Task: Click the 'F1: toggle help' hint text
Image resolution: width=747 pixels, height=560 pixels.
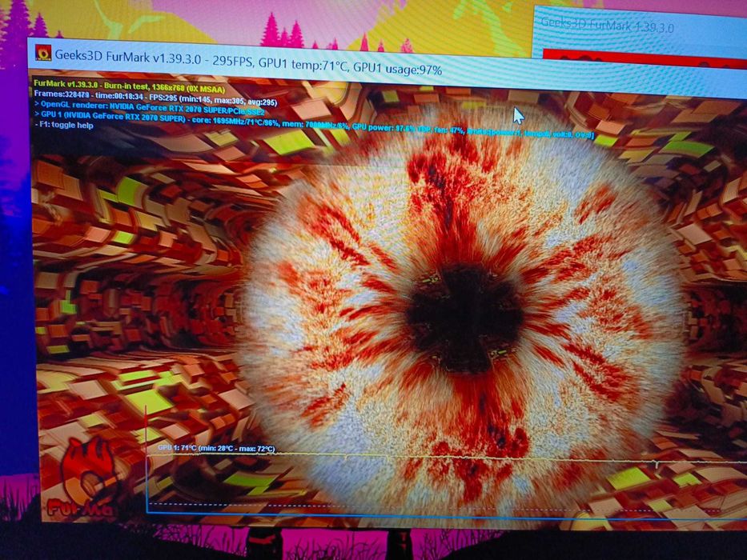Action: coord(65,125)
